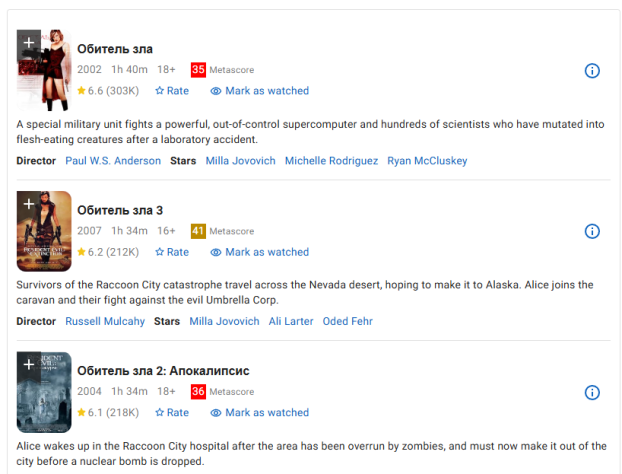
Task: Open info icon for Обитель зла 2002
Action: pyautogui.click(x=592, y=71)
